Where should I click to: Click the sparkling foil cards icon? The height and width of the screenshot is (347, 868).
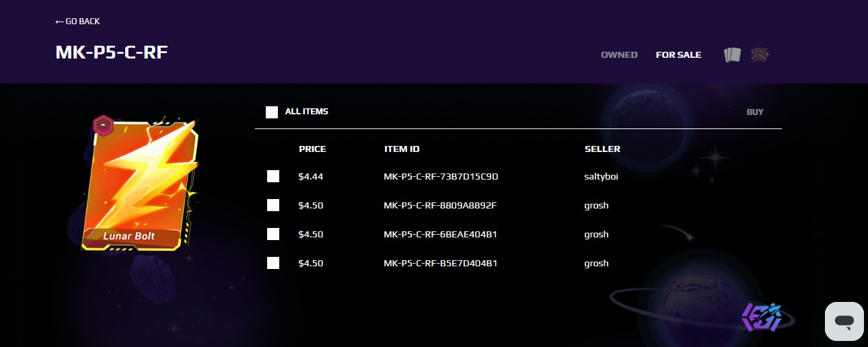pos(760,55)
